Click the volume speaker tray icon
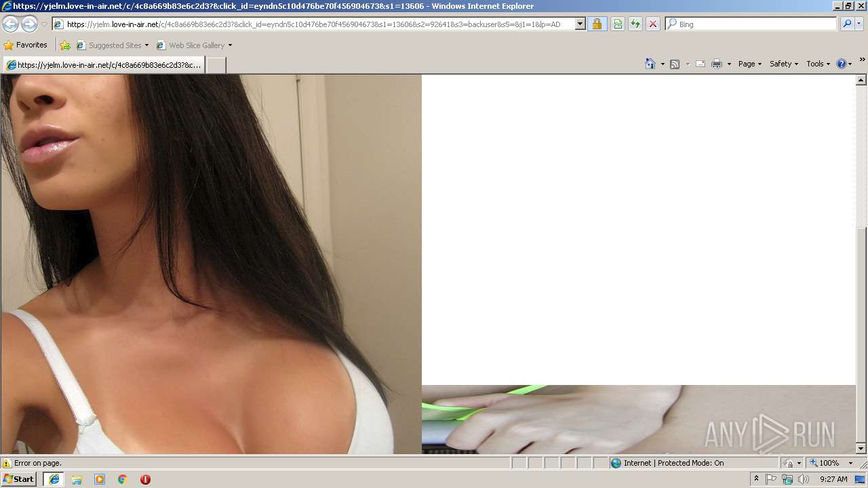The width and height of the screenshot is (868, 488). point(804,479)
